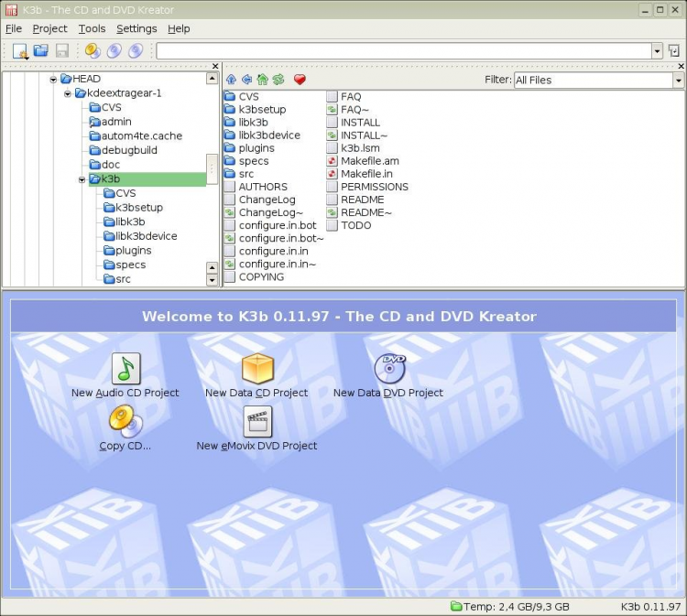Click the New Project toolbar icon

click(20, 50)
